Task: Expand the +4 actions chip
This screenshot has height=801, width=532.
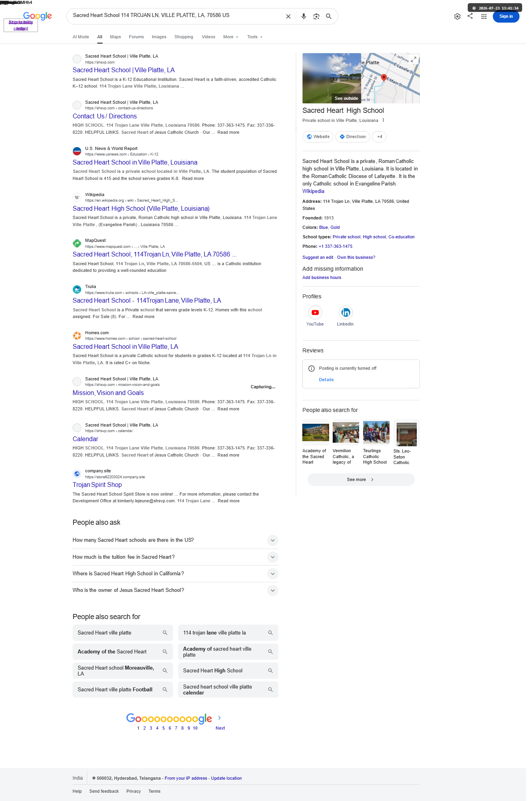Action: [x=379, y=137]
